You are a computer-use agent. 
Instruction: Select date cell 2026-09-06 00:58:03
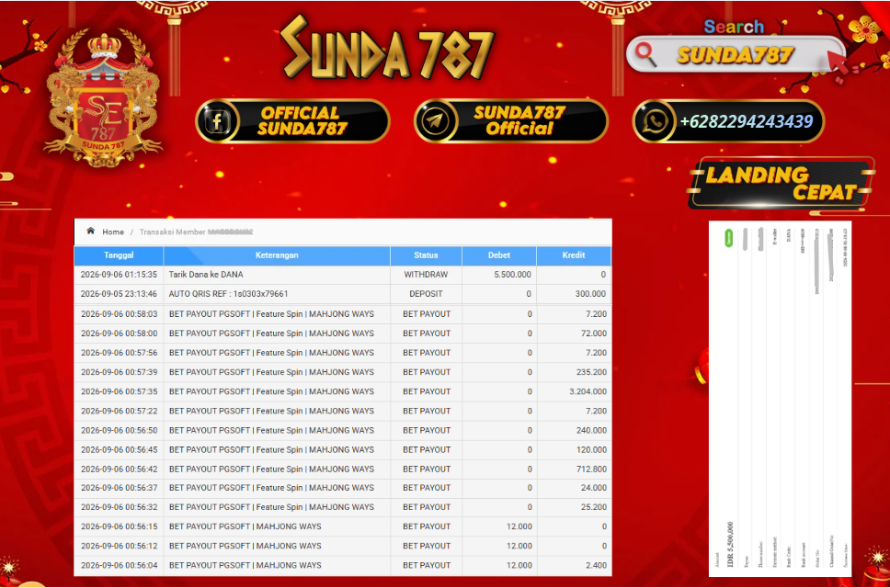point(119,313)
